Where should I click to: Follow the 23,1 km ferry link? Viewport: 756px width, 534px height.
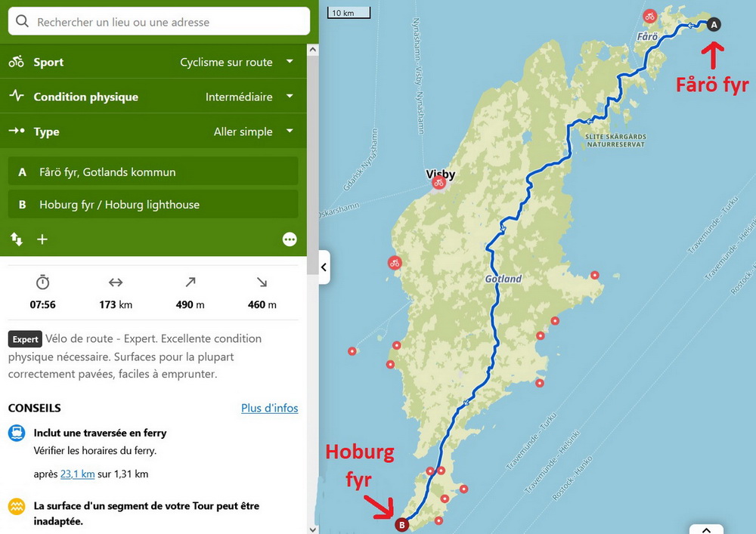coord(77,474)
